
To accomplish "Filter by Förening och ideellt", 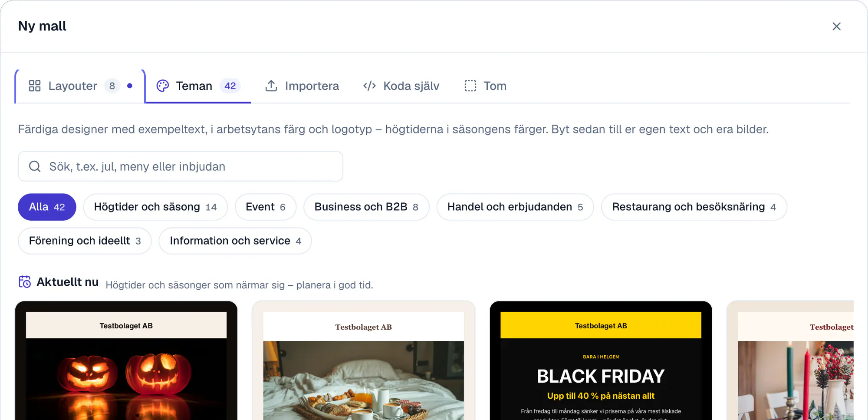I will tap(85, 241).
